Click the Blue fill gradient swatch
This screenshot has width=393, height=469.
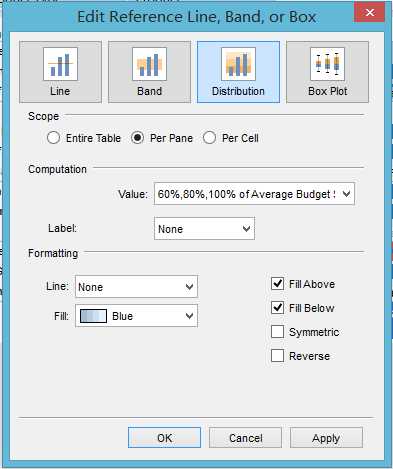coord(93,316)
